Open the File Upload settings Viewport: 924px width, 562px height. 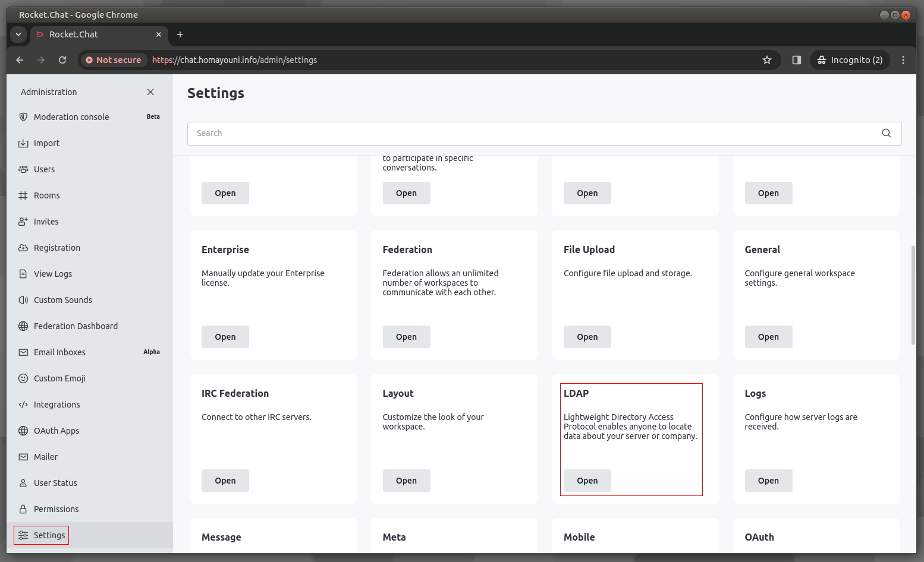(587, 337)
